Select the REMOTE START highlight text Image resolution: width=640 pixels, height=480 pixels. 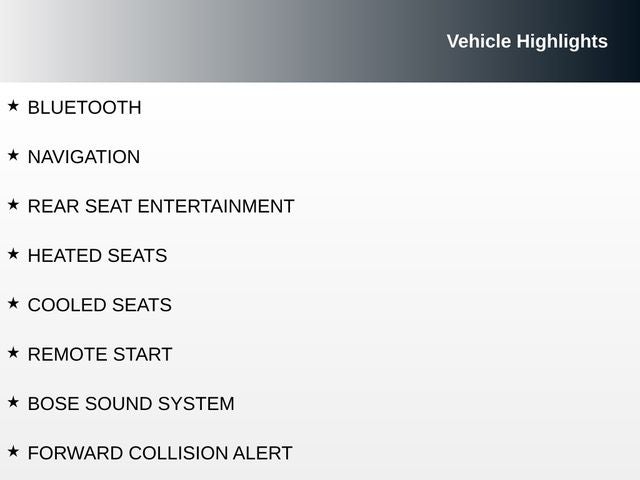[x=100, y=355]
